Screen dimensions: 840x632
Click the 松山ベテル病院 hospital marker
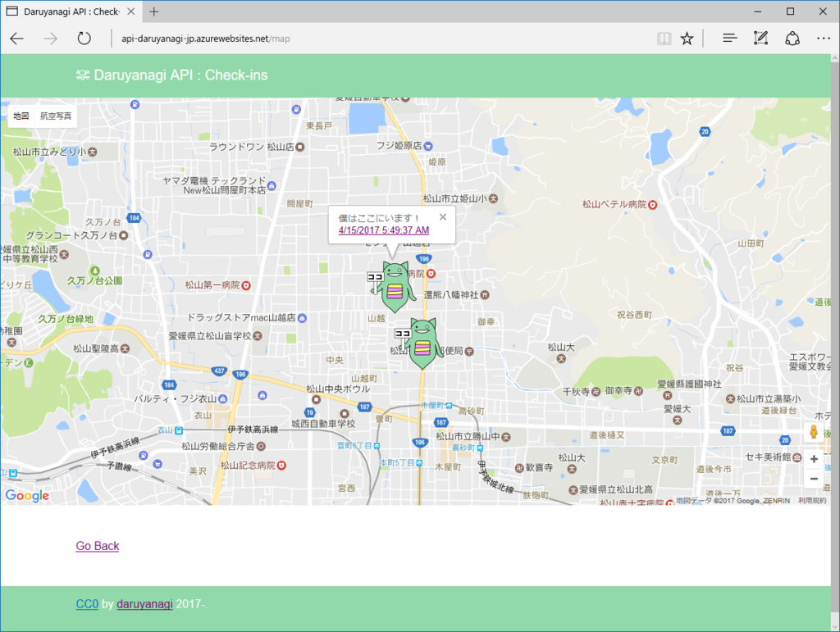tap(652, 205)
